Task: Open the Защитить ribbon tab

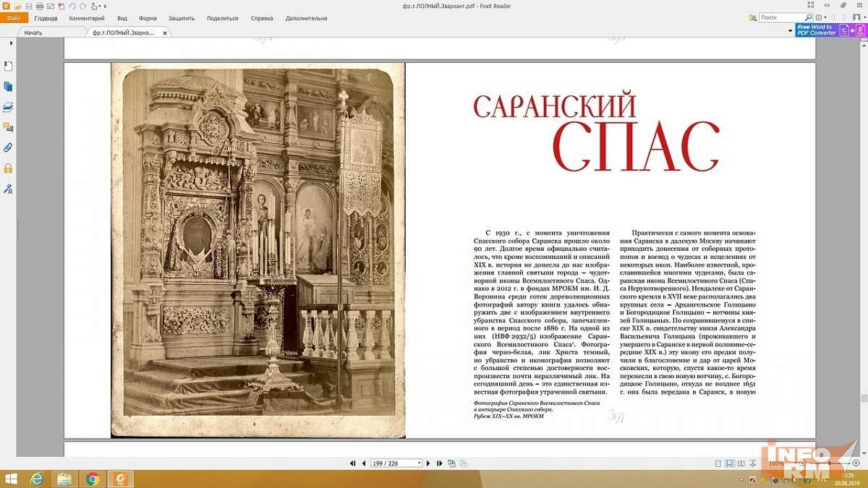Action: coord(182,18)
